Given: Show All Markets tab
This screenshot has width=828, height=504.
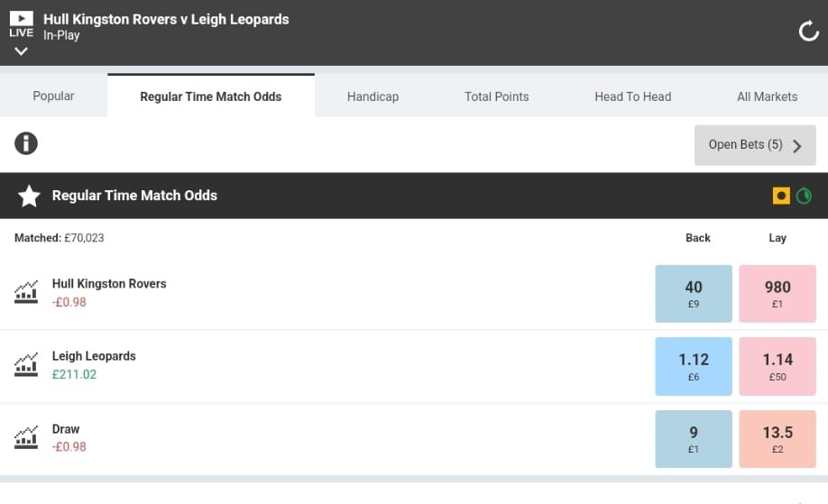Looking at the screenshot, I should coord(767,96).
